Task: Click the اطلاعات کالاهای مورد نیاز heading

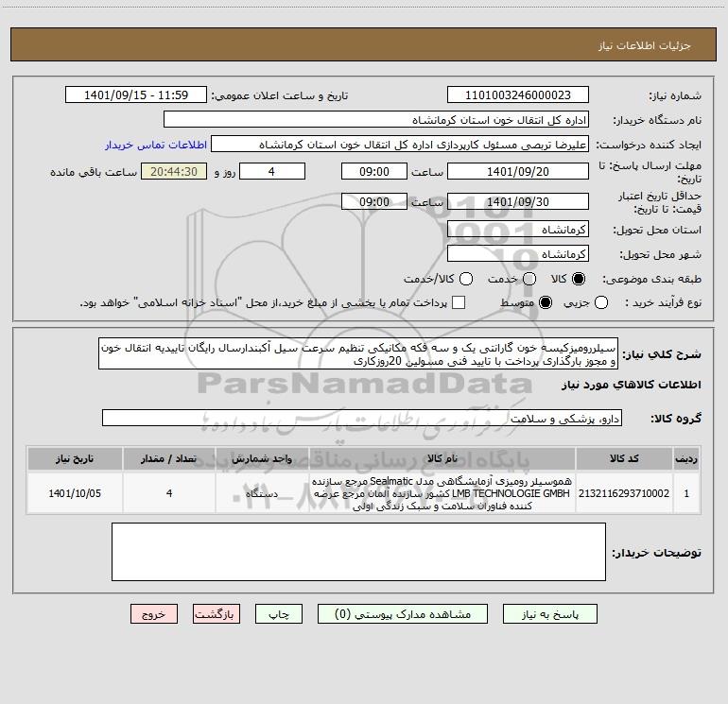Action: click(631, 385)
